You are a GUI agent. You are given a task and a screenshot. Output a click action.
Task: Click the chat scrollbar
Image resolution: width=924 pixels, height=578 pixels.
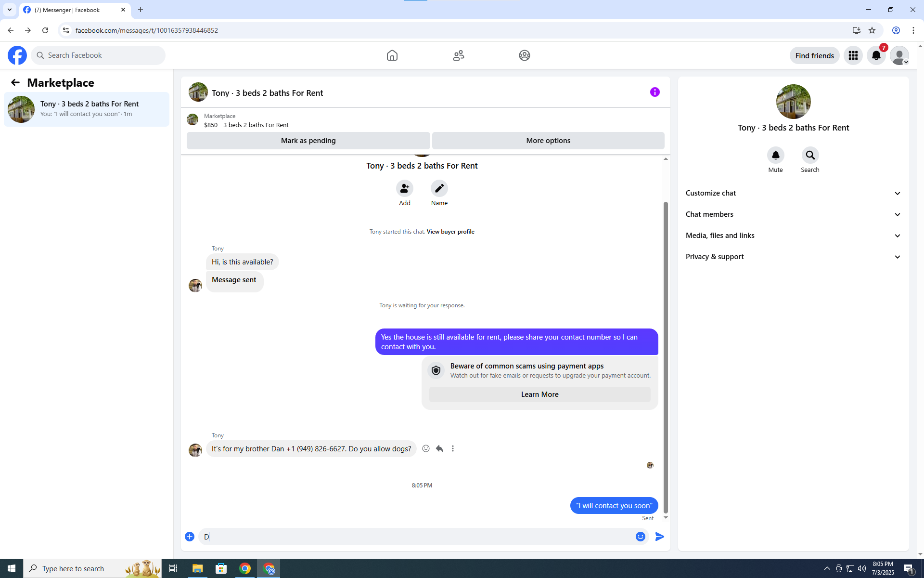[x=666, y=356]
